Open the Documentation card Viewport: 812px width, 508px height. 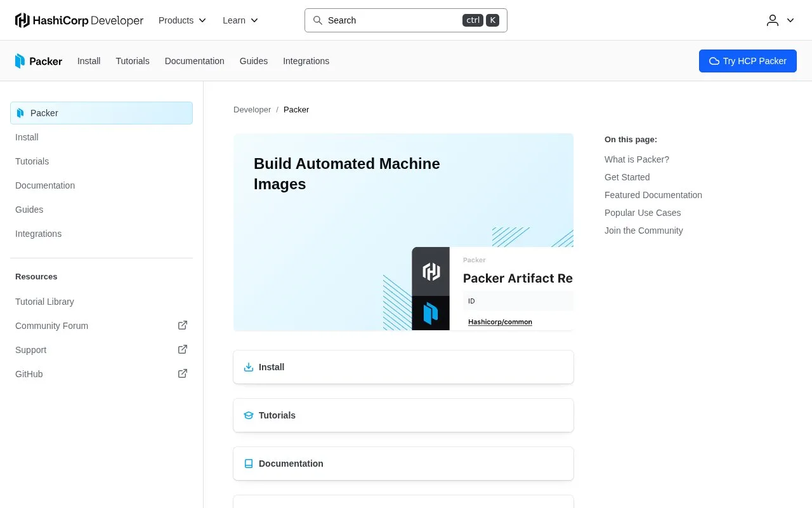(x=403, y=464)
